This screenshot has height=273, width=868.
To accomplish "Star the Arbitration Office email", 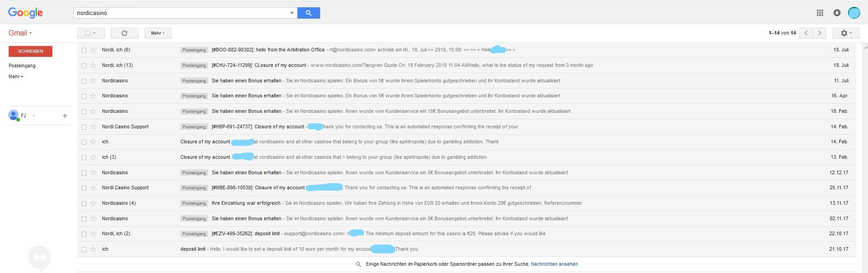I will [93, 50].
